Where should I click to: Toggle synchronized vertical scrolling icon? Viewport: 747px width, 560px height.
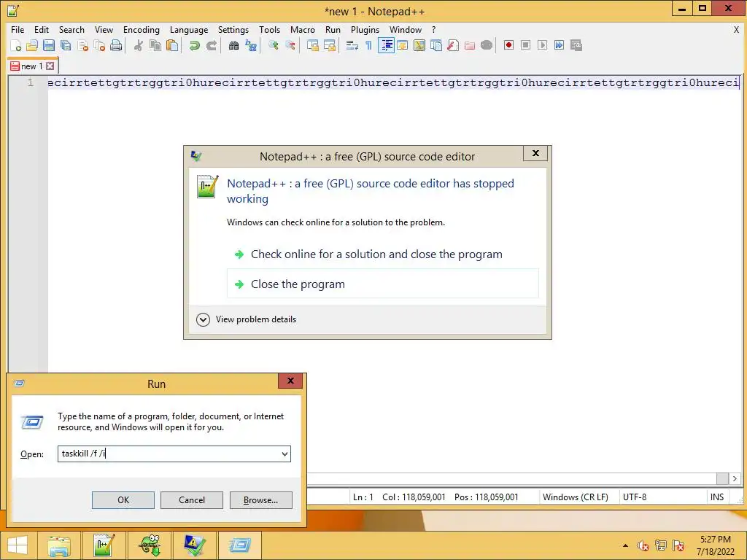tap(312, 46)
